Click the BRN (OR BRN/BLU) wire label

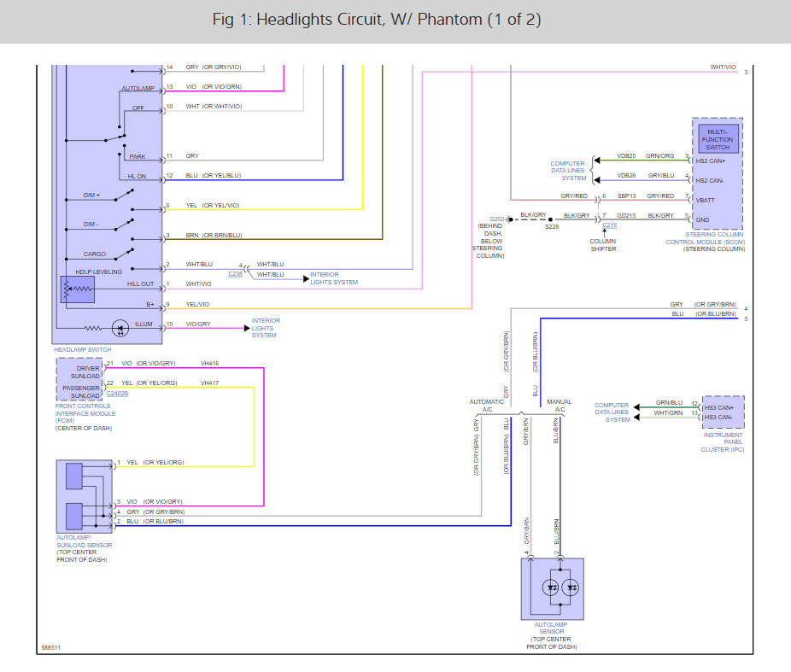click(x=214, y=236)
